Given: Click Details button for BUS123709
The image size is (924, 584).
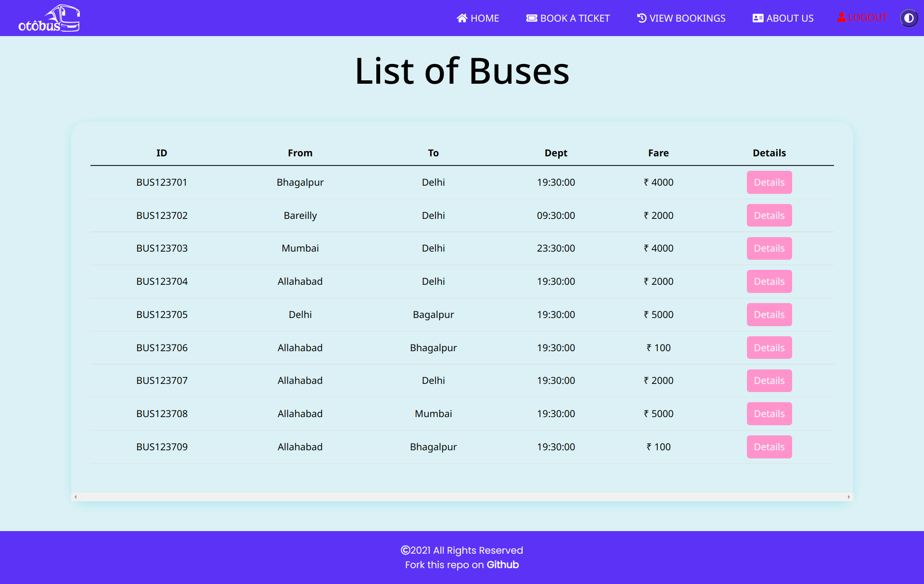Looking at the screenshot, I should click(769, 447).
